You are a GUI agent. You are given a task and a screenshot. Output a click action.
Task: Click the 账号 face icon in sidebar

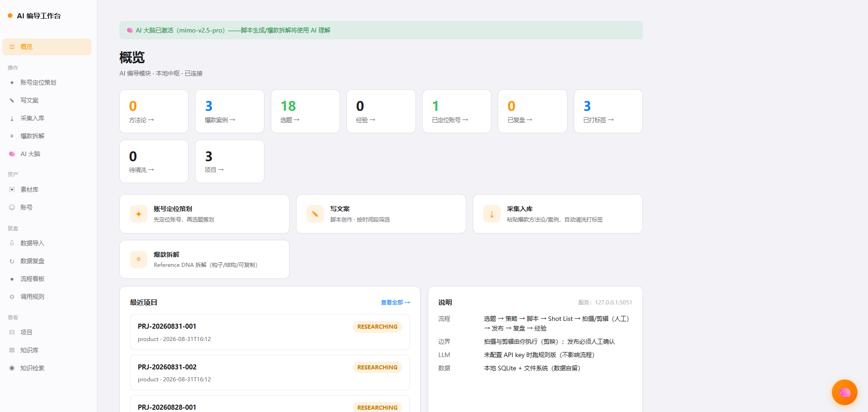click(x=12, y=207)
